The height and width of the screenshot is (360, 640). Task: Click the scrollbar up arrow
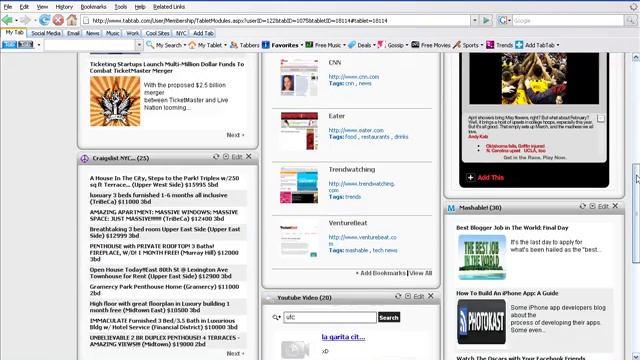636,57
